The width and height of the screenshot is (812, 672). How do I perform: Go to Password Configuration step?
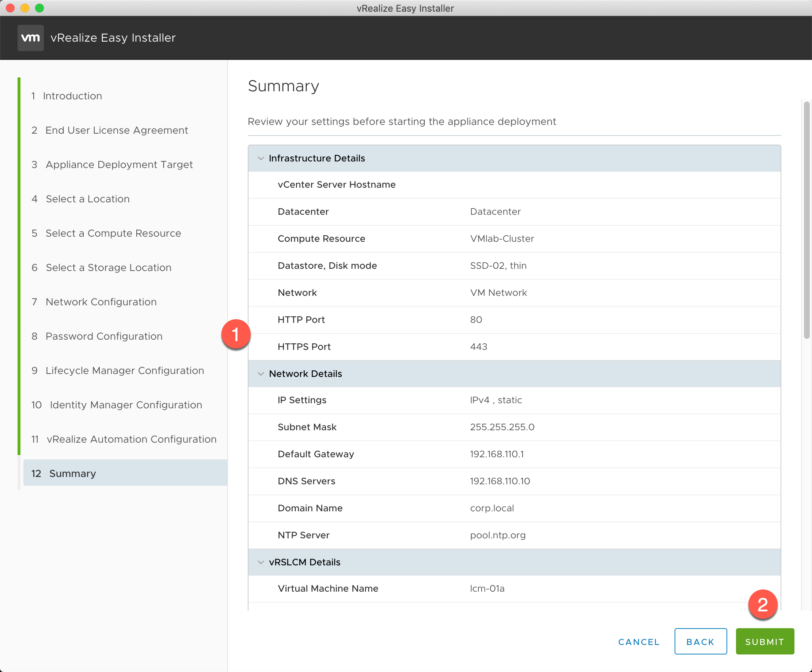(x=97, y=337)
